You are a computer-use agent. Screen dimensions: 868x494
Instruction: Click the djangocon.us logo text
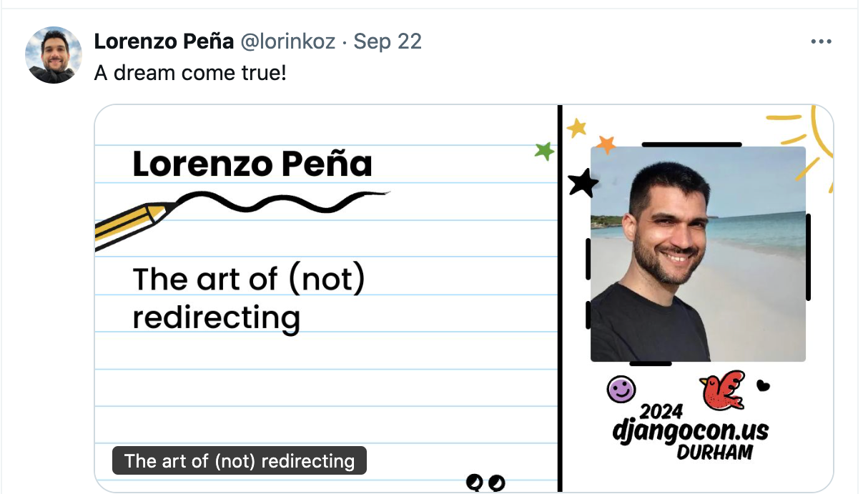pyautogui.click(x=690, y=431)
